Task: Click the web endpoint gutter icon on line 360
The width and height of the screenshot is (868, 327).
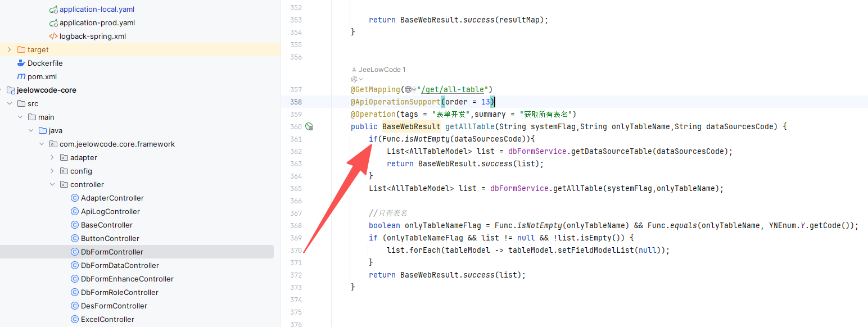Action: tap(309, 127)
